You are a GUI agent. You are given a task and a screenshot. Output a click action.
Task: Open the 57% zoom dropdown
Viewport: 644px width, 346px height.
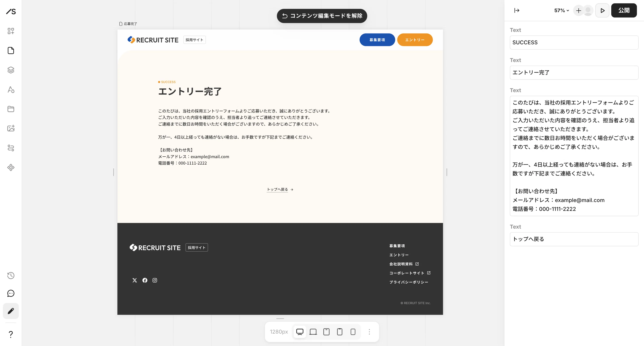(x=561, y=10)
